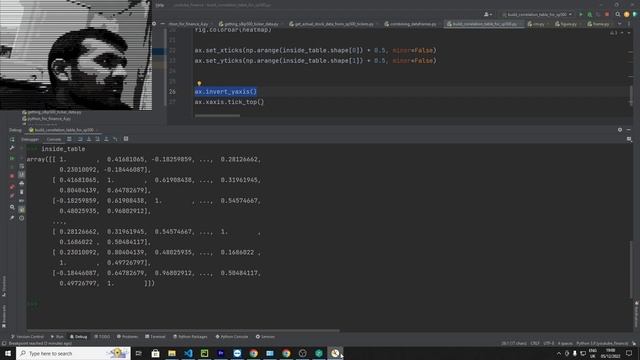The height and width of the screenshot is (360, 640).
Task: Click the Rerun icon at the top of the debug sidebar
Action: (x=12, y=140)
